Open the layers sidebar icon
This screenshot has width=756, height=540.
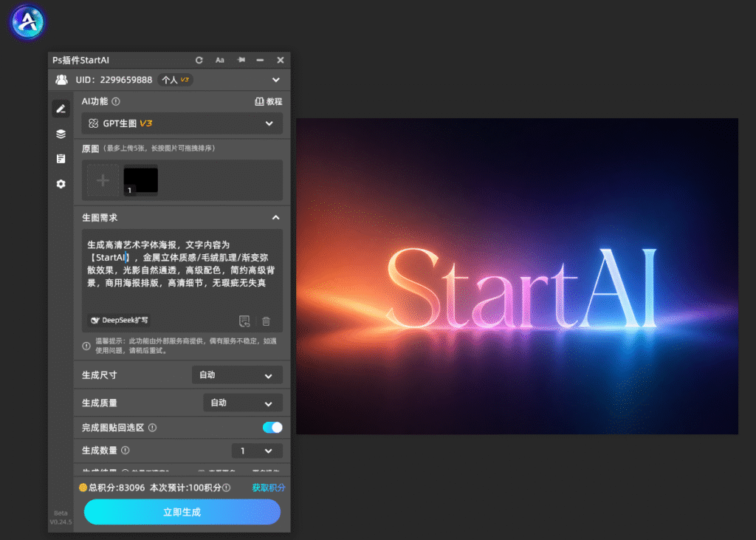[x=61, y=134]
